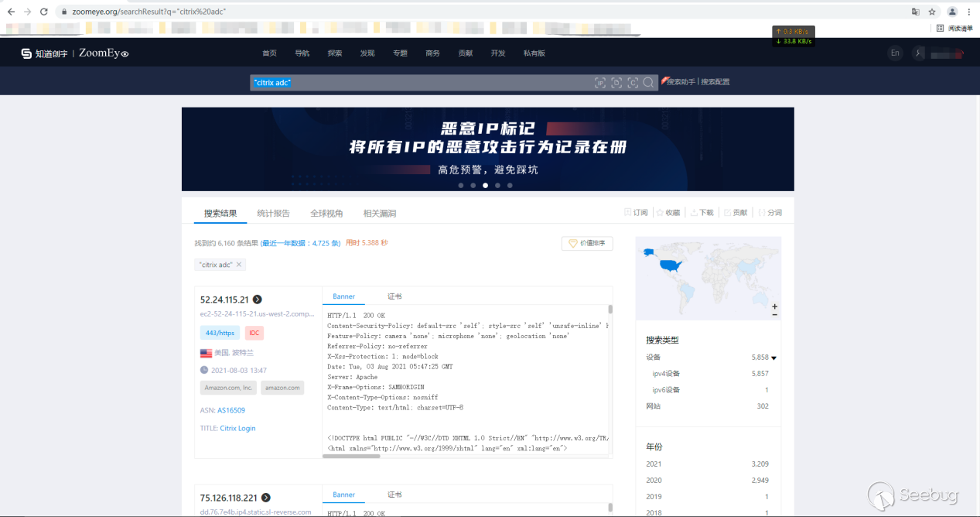Image resolution: width=980 pixels, height=517 pixels.
Task: Go to second banner carousel dot
Action: [473, 186]
